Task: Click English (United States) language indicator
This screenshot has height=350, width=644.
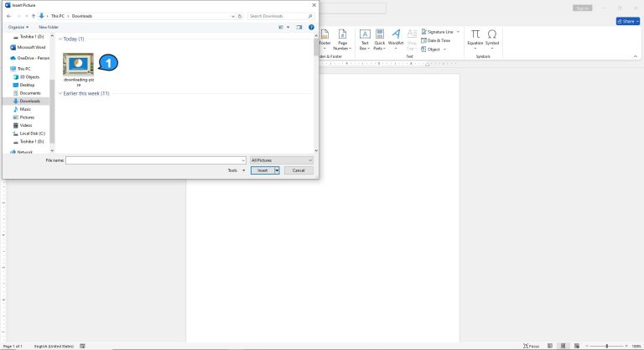Action: pyautogui.click(x=54, y=347)
